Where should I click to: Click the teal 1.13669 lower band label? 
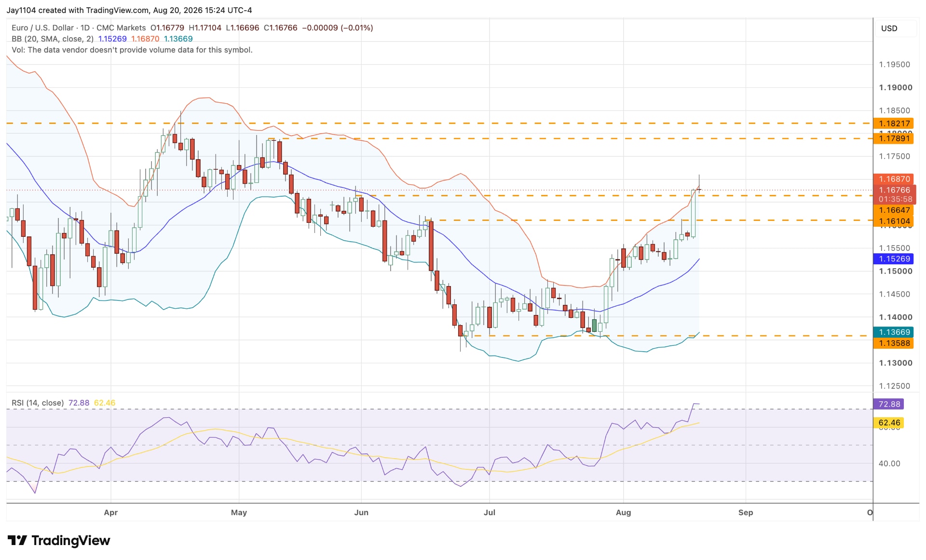click(x=894, y=332)
